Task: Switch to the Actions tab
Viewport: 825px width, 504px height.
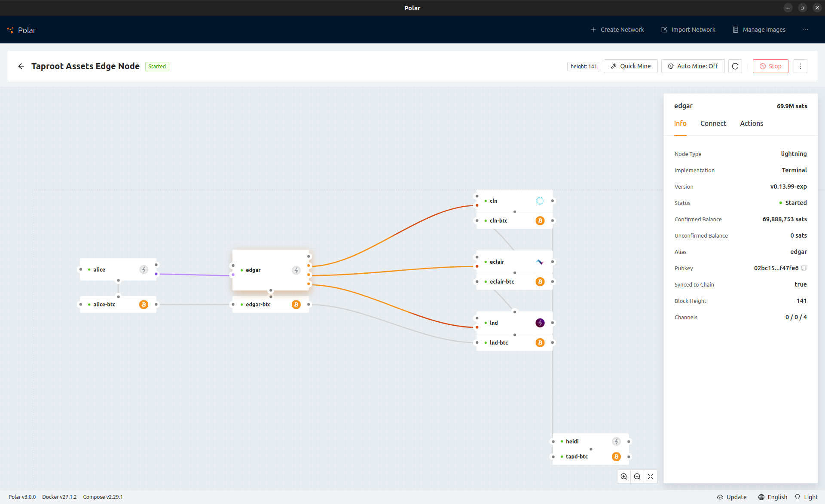Action: [x=751, y=123]
